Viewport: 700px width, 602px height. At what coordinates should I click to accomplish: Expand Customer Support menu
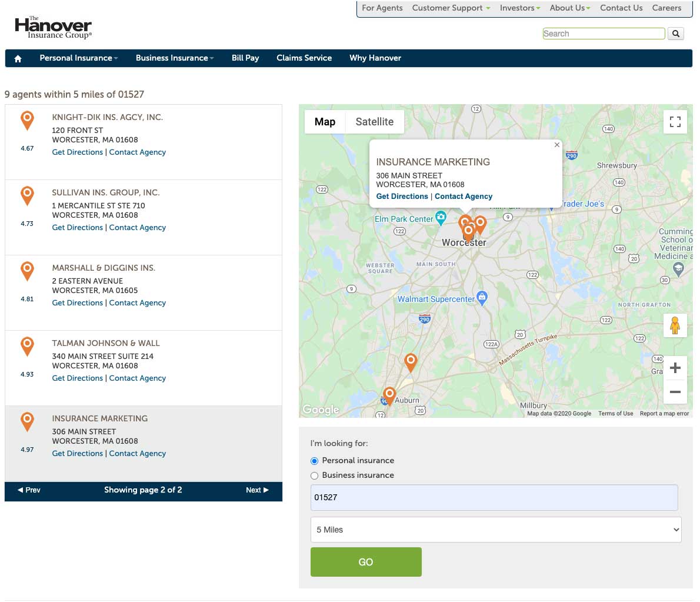point(451,8)
